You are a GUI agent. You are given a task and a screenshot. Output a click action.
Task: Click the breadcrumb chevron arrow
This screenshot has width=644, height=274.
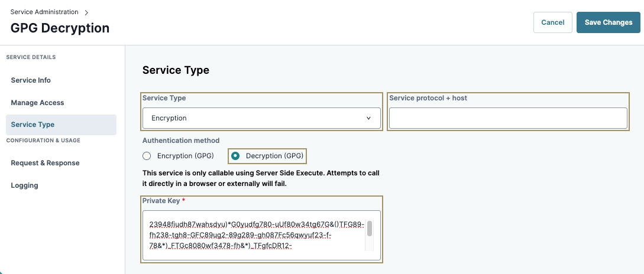86,13
